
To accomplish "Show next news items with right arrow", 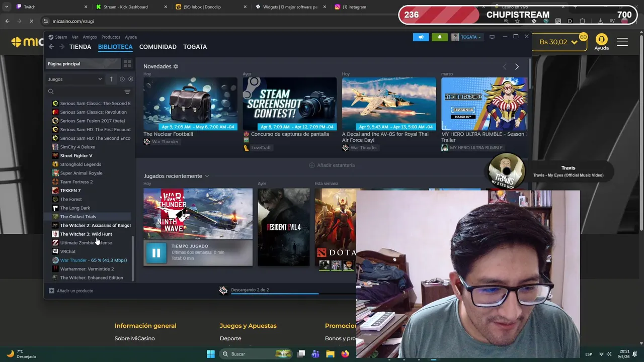I will tap(517, 66).
